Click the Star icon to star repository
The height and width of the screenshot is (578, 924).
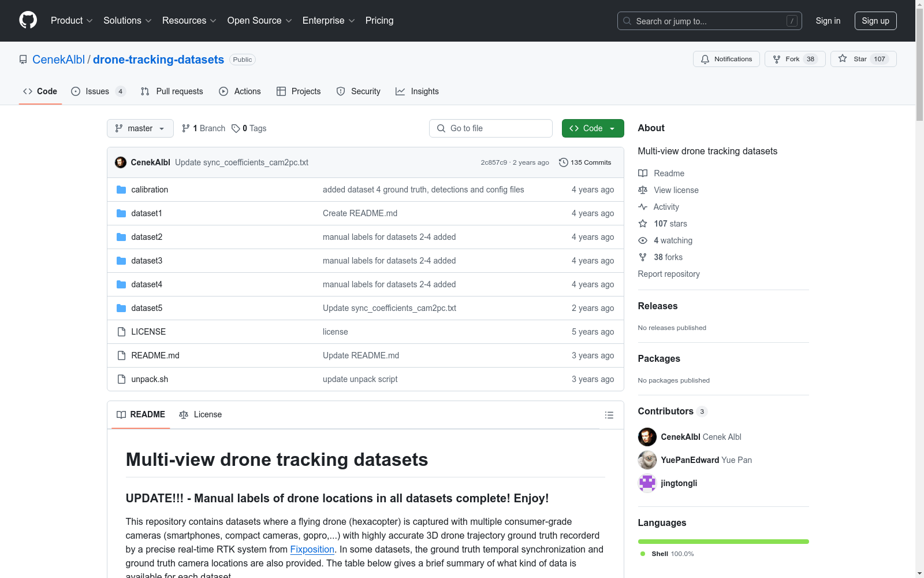pos(843,58)
